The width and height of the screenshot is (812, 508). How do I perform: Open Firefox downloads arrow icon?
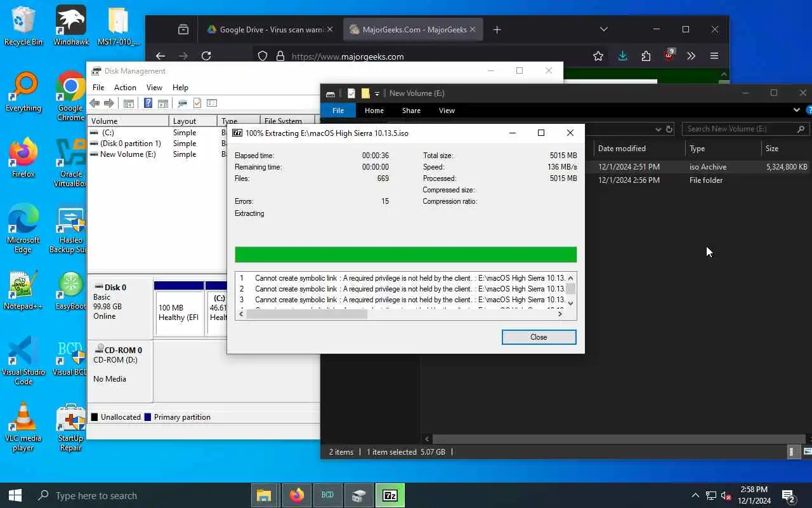[622, 56]
